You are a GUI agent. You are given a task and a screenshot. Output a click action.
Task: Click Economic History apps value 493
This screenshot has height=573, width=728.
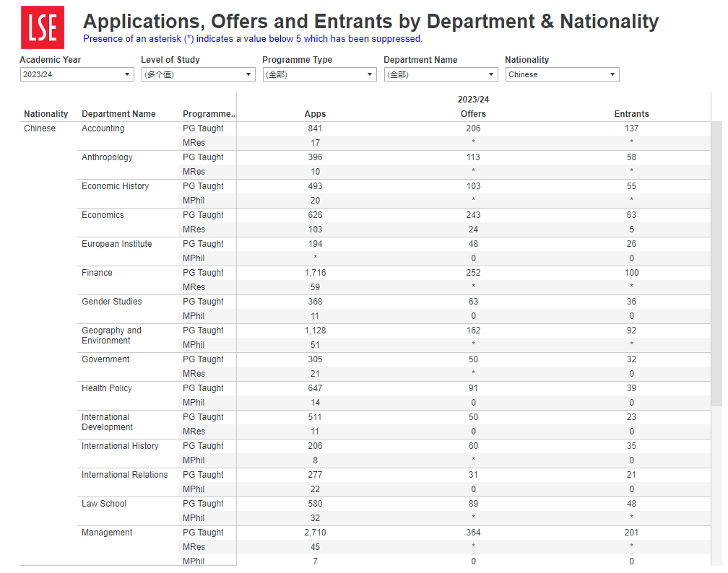315,185
